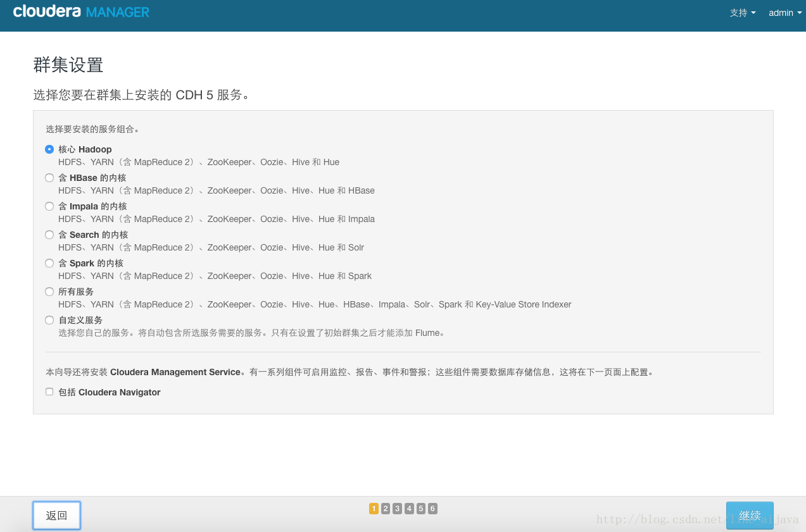Viewport: 806px width, 532px height.
Task: Go to wizard step 6 indicator
Action: [x=432, y=509]
